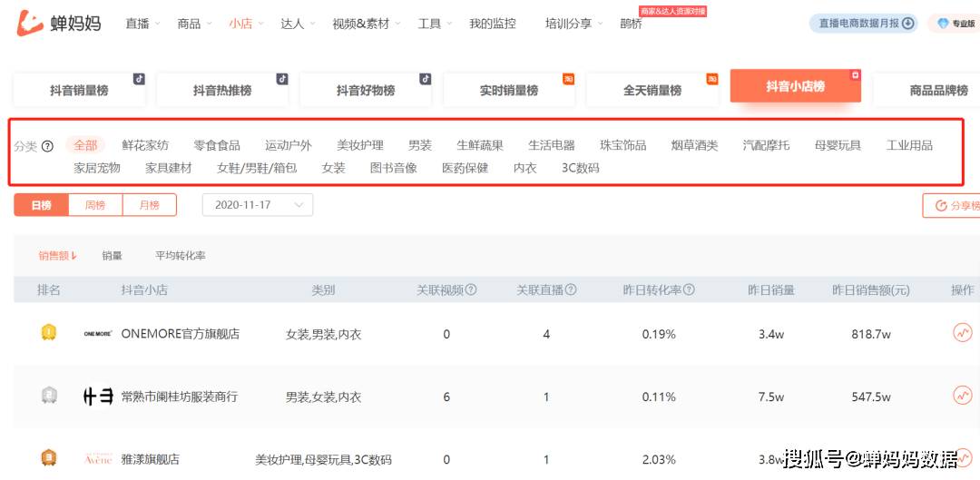Filter by 母婴玩具 category
The width and height of the screenshot is (980, 480).
[x=838, y=145]
